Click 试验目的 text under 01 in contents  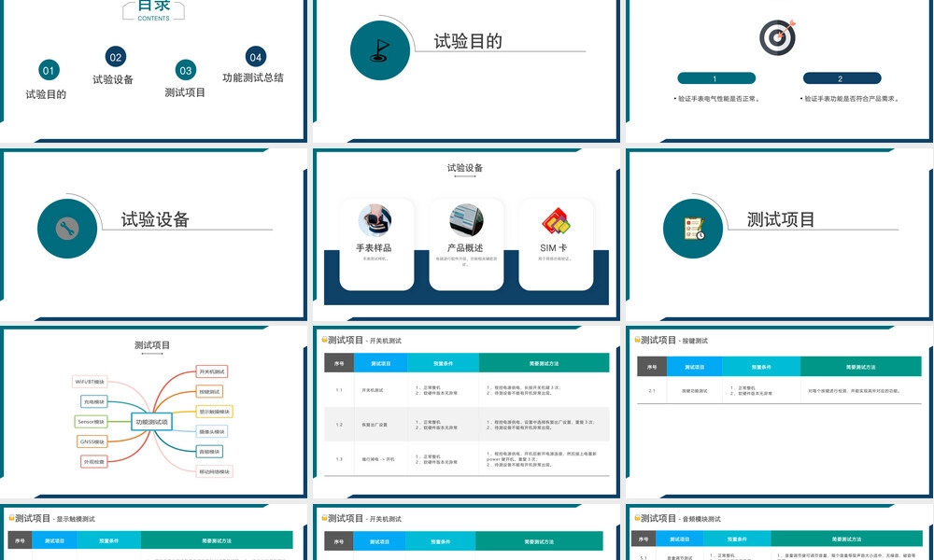46,94
